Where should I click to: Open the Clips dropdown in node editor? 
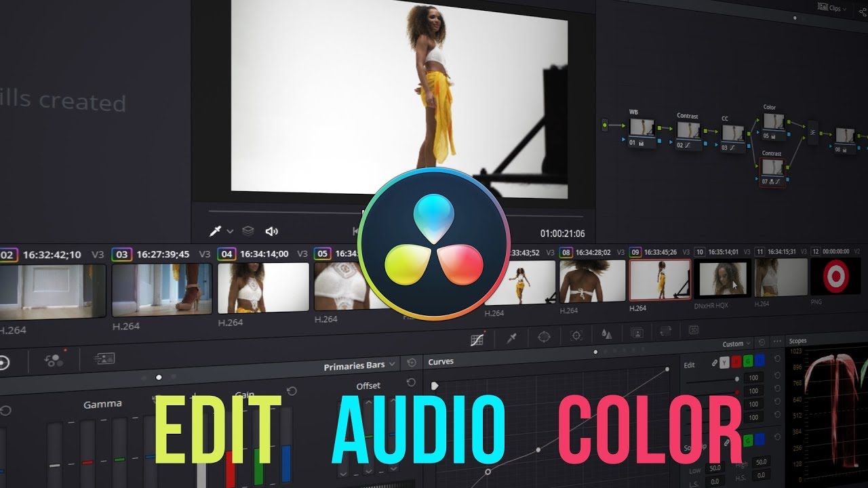point(832,7)
